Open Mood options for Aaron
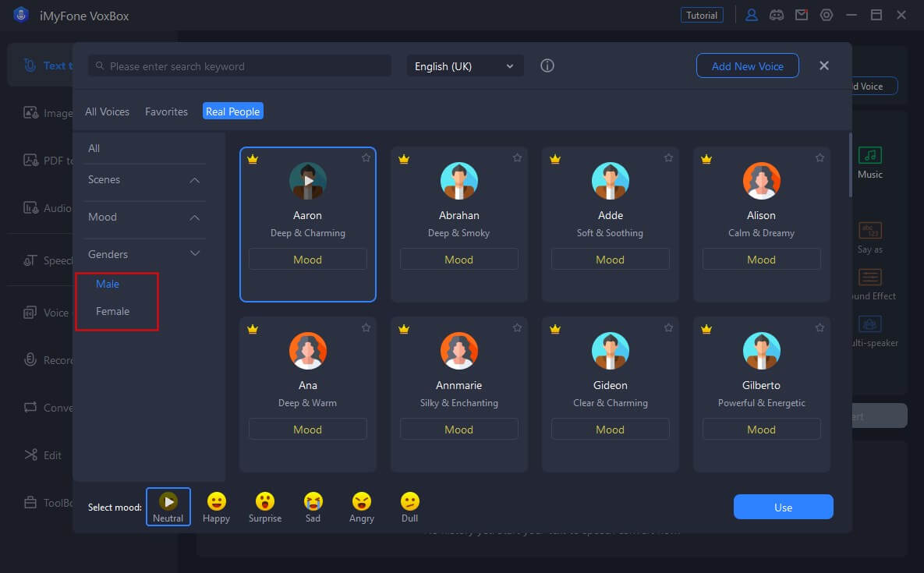924x573 pixels. (x=307, y=259)
